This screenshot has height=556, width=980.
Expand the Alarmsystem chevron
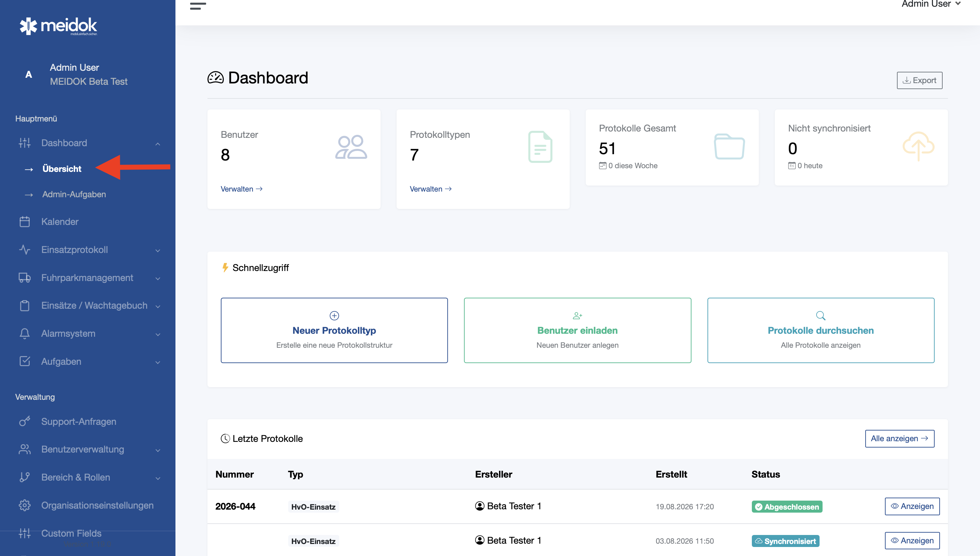coord(158,334)
